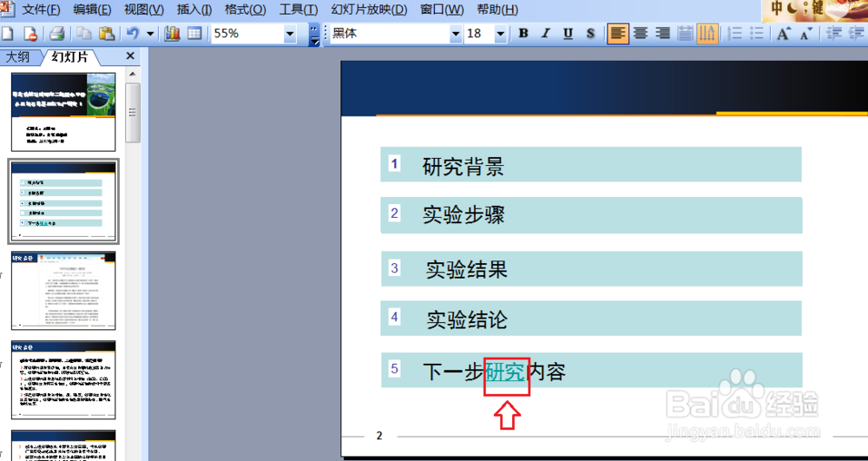Click the 实验结果 agenda item

[466, 269]
